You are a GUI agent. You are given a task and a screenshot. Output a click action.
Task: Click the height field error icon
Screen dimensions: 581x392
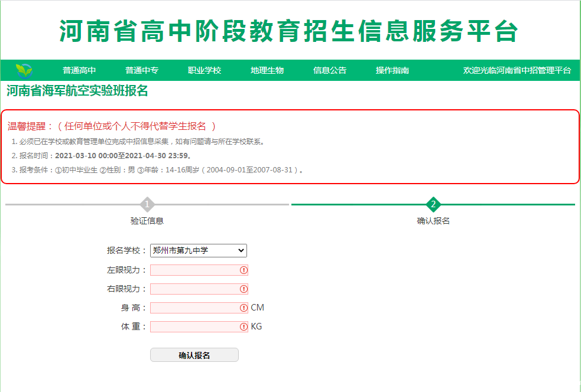click(243, 308)
